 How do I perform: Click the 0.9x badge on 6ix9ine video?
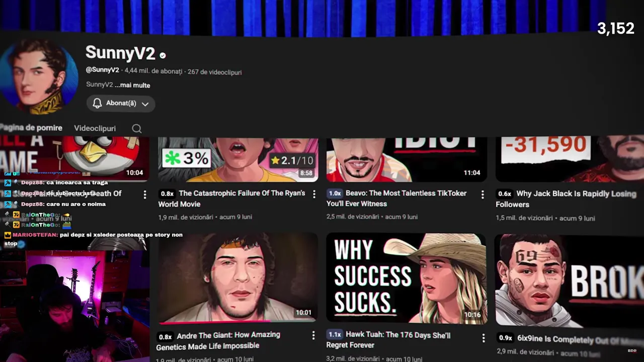tap(506, 338)
